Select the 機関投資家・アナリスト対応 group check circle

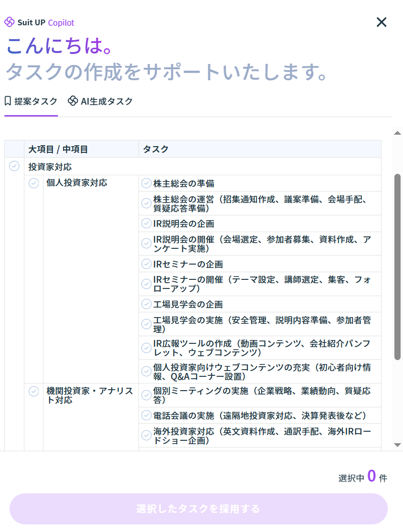point(33,392)
